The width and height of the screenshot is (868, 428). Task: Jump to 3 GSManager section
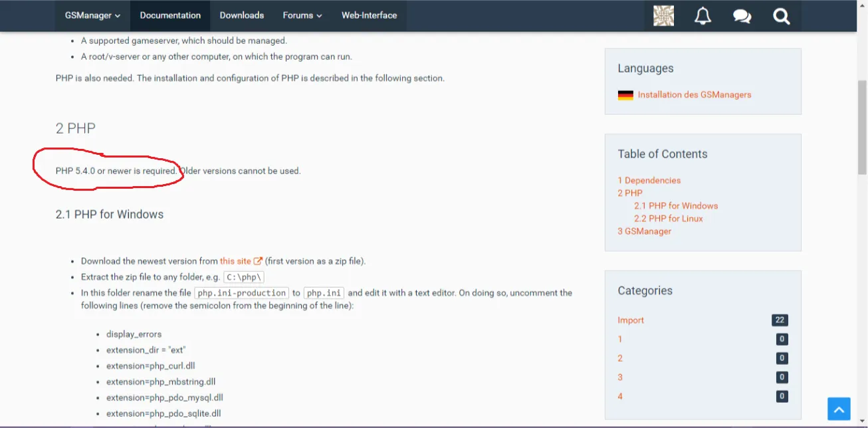pyautogui.click(x=644, y=231)
